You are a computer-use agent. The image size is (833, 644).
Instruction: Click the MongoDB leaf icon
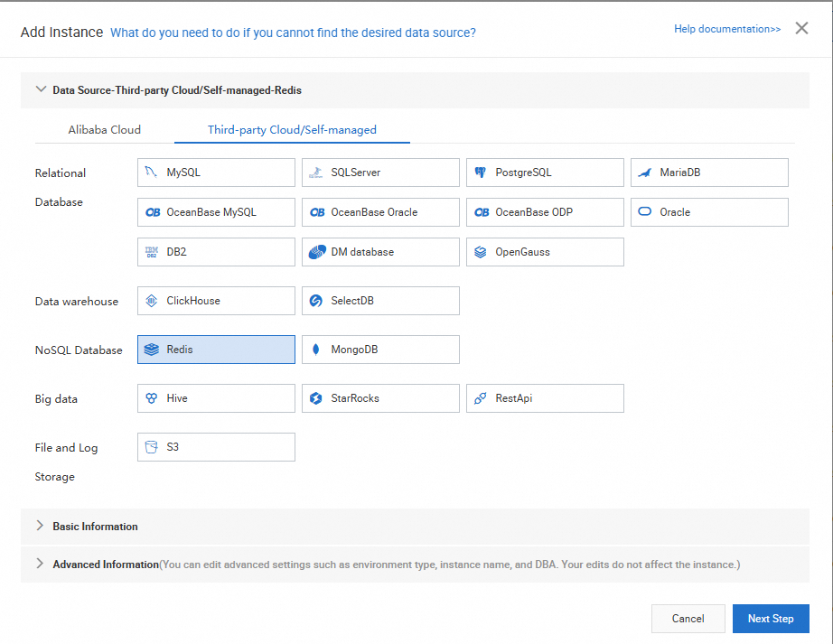(315, 350)
